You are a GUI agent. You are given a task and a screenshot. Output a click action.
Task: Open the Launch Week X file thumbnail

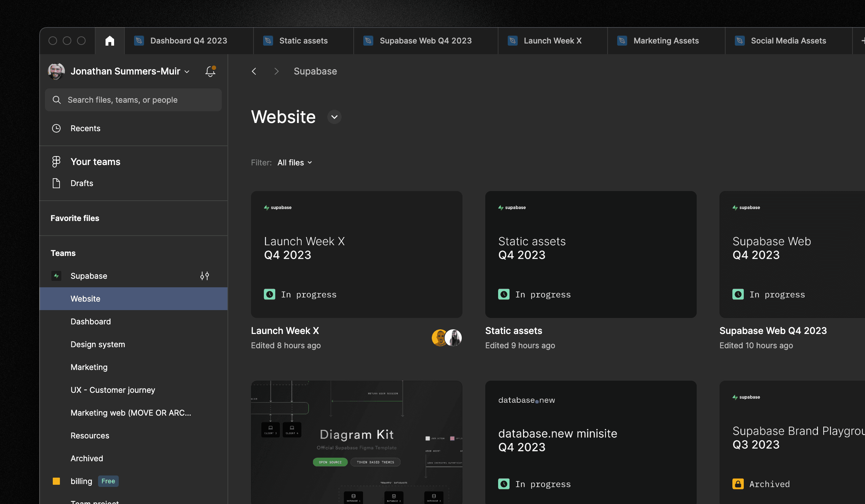pyautogui.click(x=357, y=254)
